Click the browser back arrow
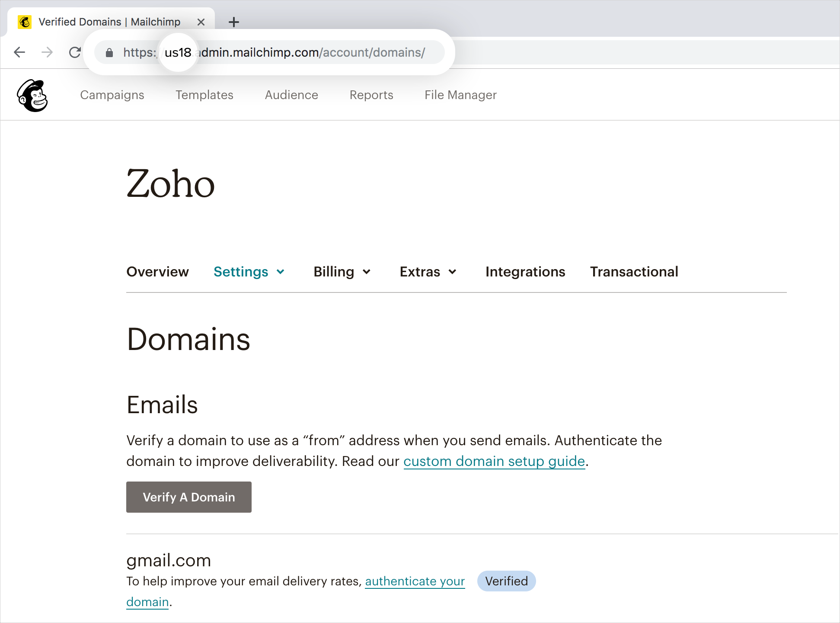840x623 pixels. [19, 52]
